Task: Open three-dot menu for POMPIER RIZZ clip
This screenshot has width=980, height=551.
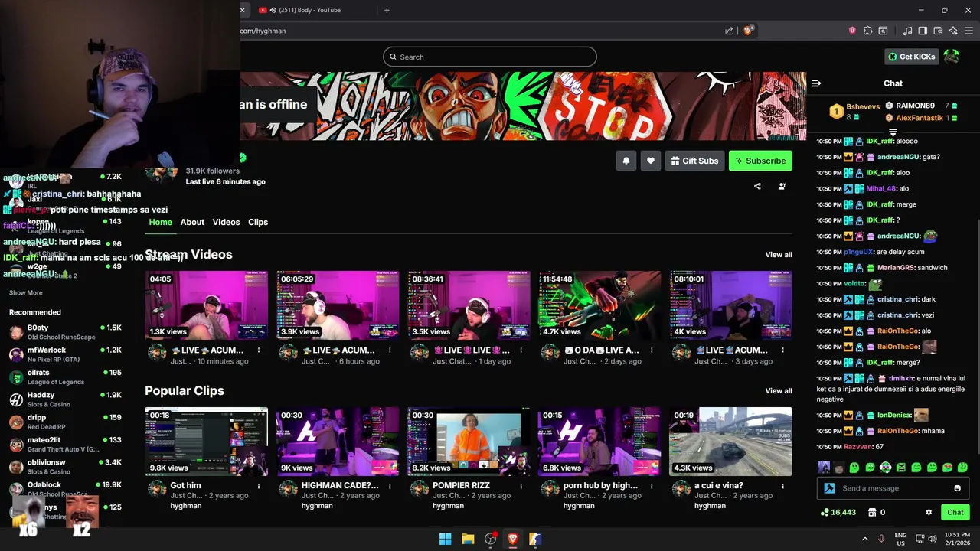Action: coord(521,486)
